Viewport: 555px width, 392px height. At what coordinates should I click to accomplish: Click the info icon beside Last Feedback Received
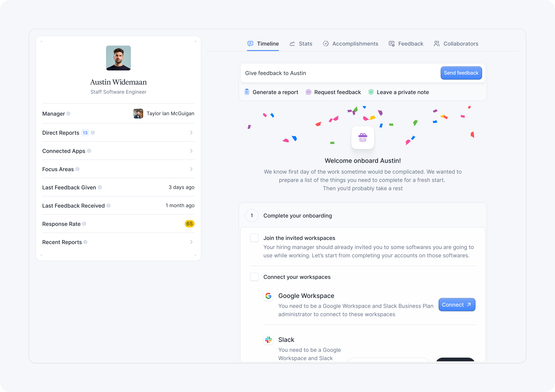point(109,206)
